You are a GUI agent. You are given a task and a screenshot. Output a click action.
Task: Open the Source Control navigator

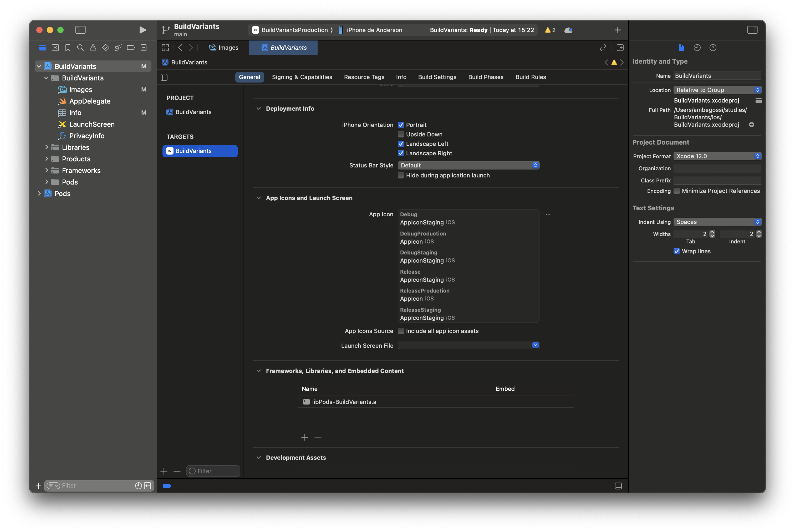(x=55, y=48)
